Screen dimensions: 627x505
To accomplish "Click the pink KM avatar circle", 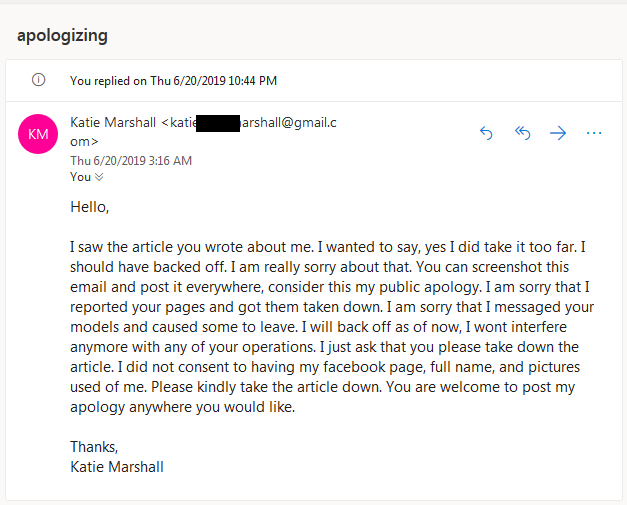I will pos(38,133).
